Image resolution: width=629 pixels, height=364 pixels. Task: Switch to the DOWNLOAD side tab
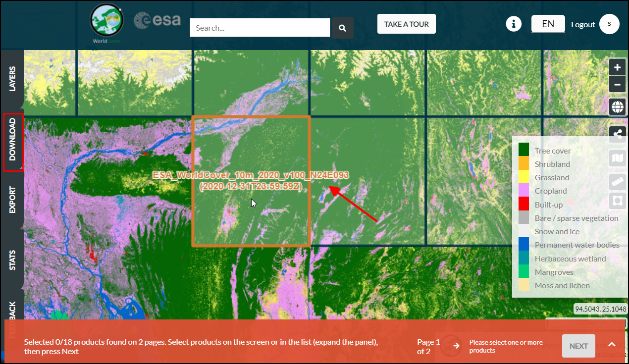pyautogui.click(x=12, y=143)
